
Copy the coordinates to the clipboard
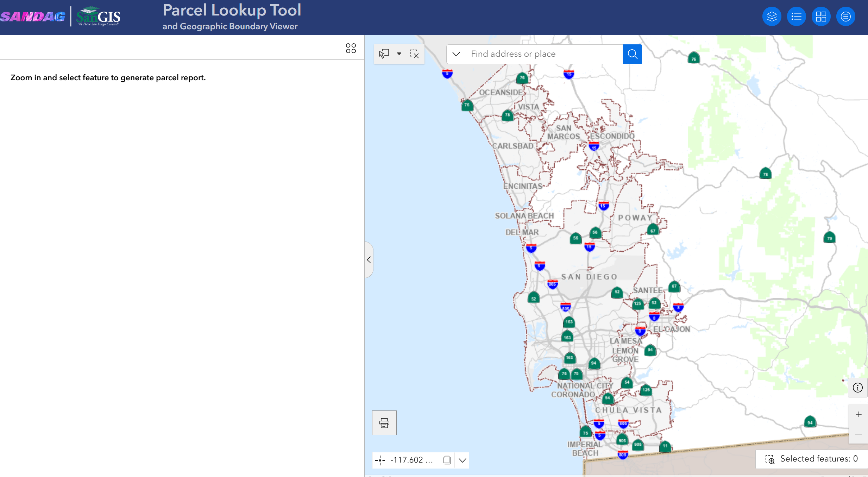[447, 460]
